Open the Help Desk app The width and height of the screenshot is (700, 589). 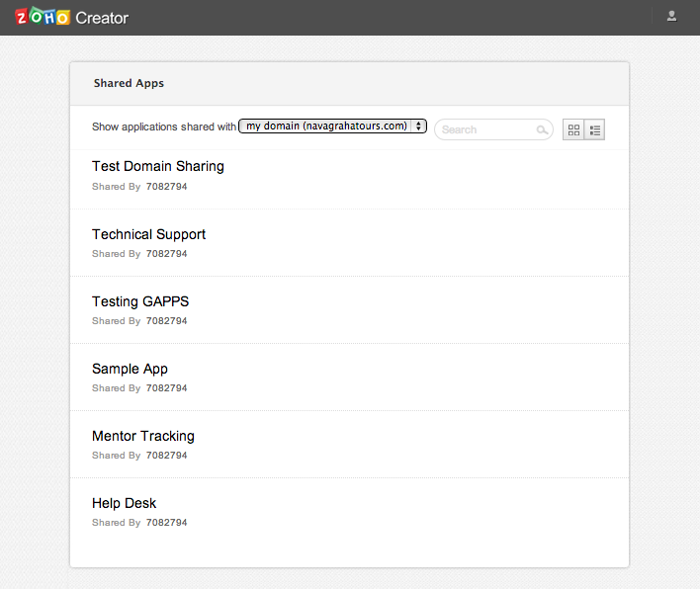tap(124, 503)
